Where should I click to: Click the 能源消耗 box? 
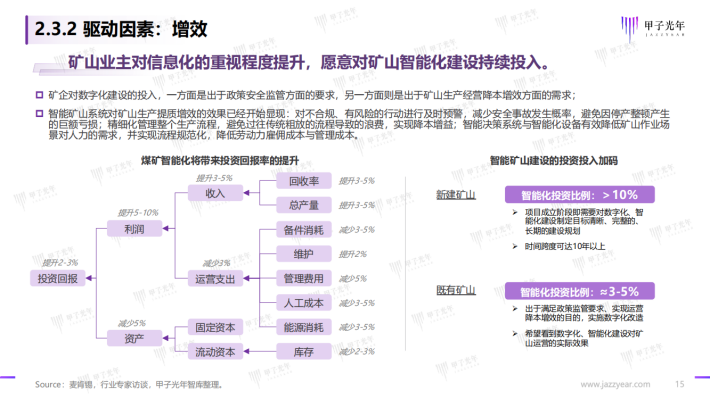coord(304,327)
